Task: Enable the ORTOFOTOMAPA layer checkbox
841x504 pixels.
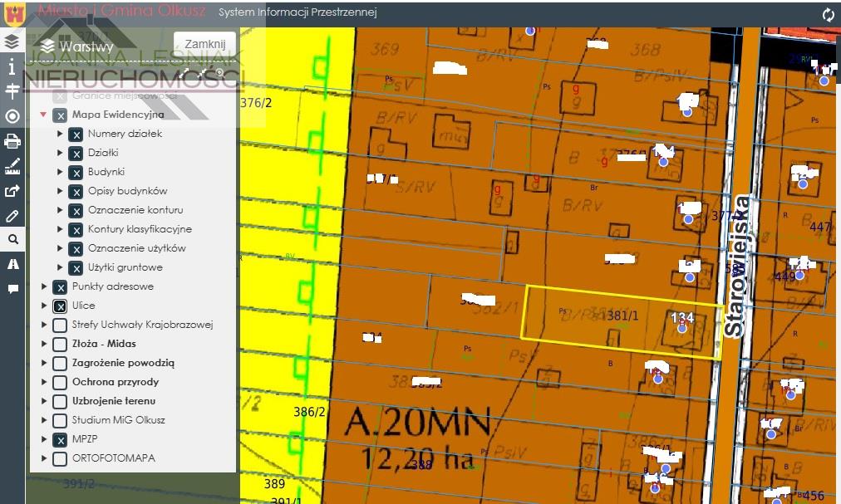Action: click(60, 458)
